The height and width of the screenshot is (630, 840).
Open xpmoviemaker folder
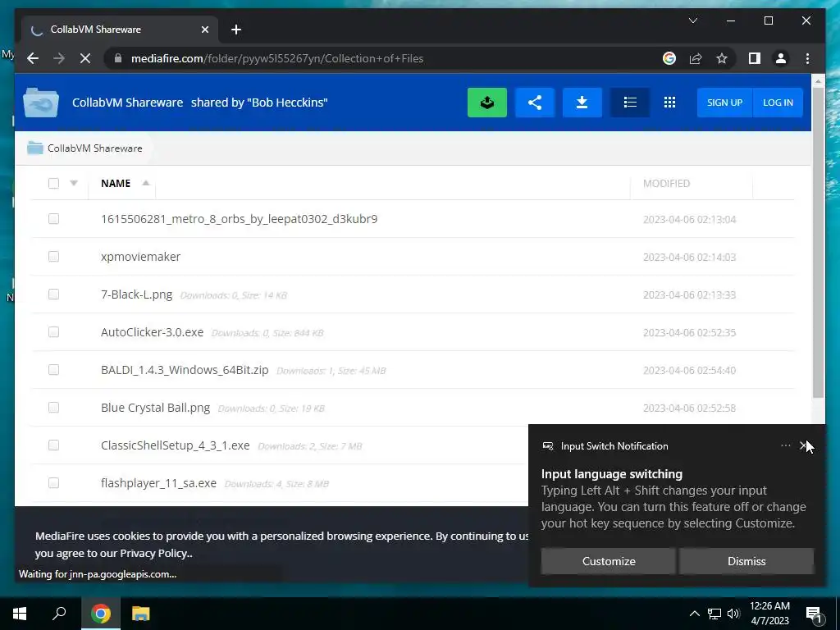coord(140,257)
